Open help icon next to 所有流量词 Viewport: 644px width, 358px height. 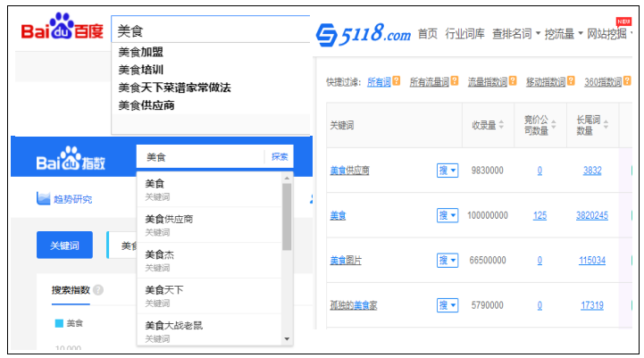[455, 81]
